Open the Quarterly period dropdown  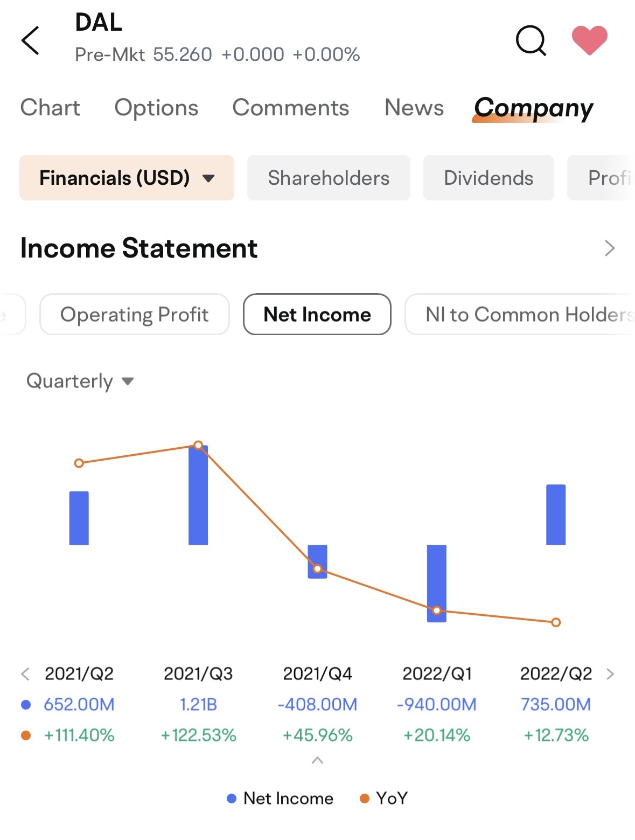click(x=80, y=381)
